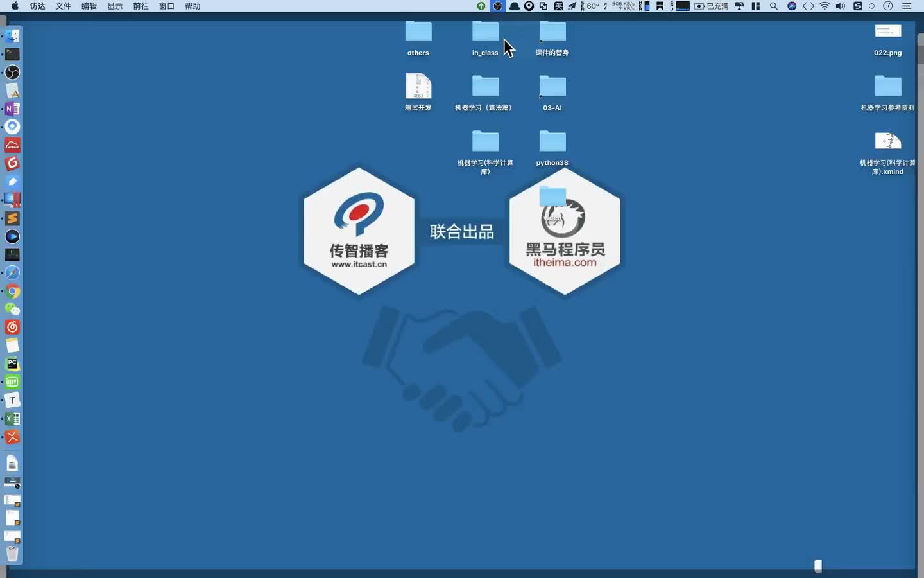The image size is (924, 578).
Task: Select the python38 folder
Action: pos(552,148)
